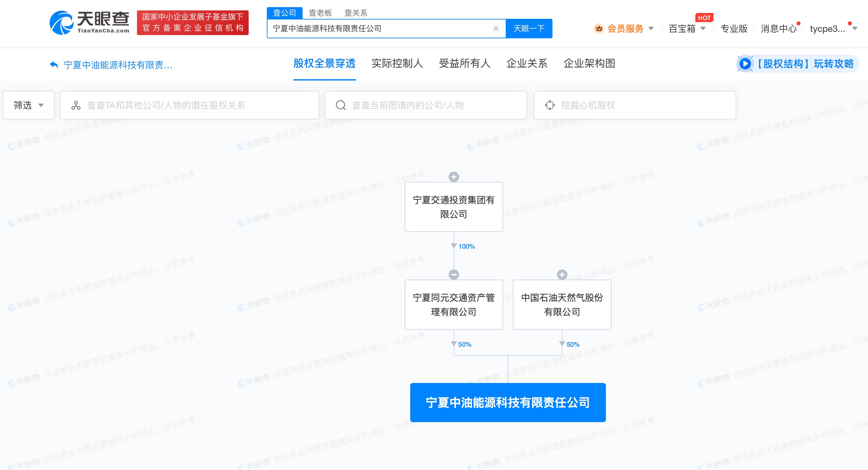Collapse the 宁夏同元交通资产管理有限公司 node minus icon
Image resolution: width=868 pixels, height=470 pixels.
453,275
